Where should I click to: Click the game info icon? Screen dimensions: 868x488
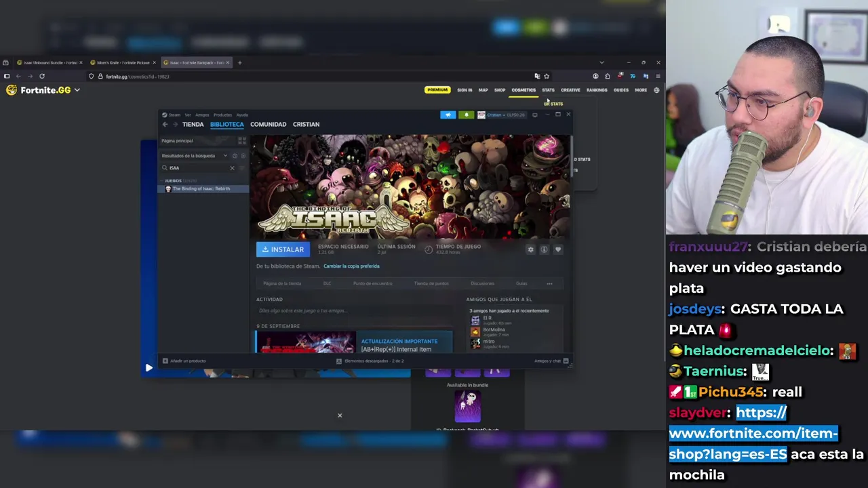click(x=544, y=249)
